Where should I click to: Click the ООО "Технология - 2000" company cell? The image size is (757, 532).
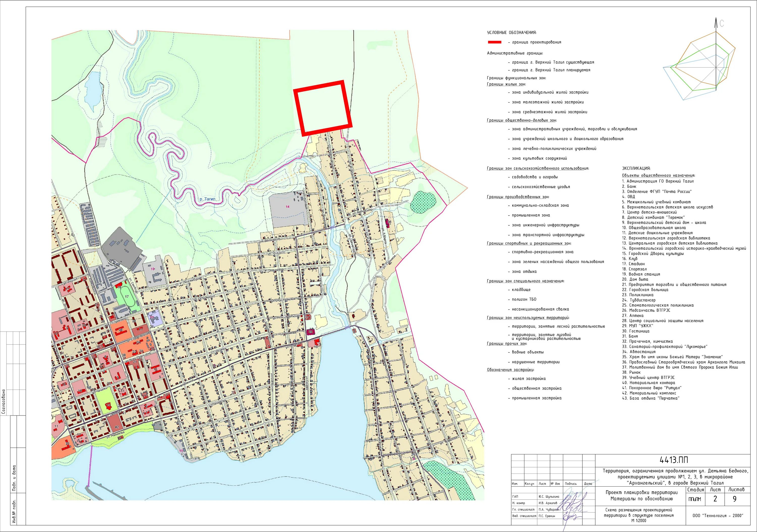click(718, 516)
